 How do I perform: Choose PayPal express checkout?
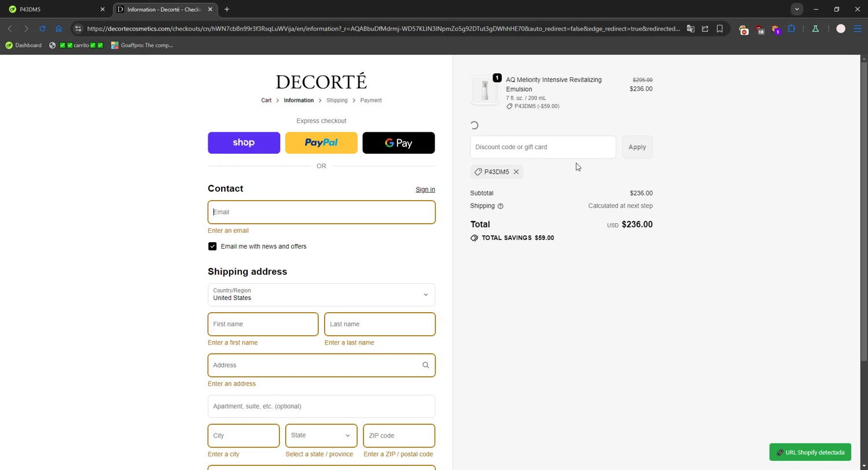[x=321, y=143]
